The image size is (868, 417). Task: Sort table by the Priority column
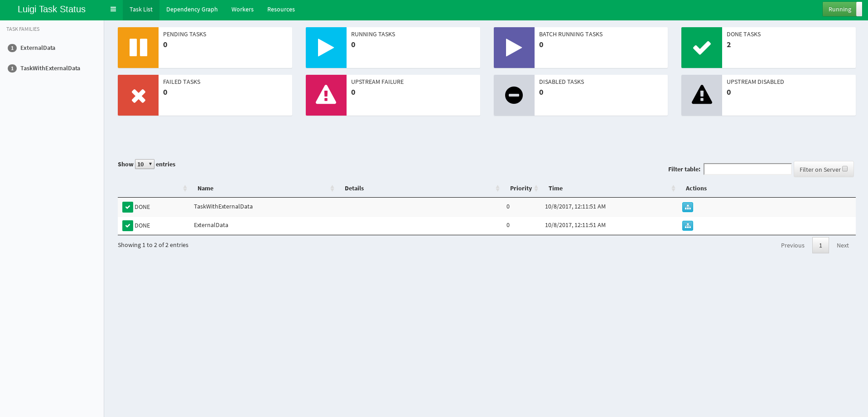523,188
